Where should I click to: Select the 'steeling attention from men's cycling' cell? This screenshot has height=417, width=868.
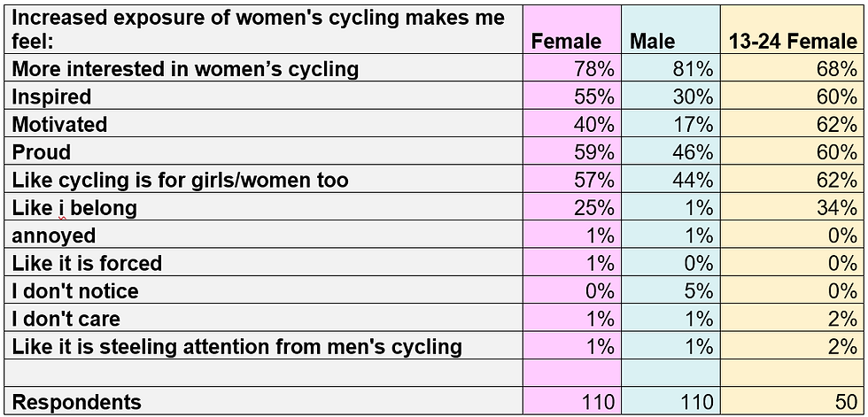264,345
